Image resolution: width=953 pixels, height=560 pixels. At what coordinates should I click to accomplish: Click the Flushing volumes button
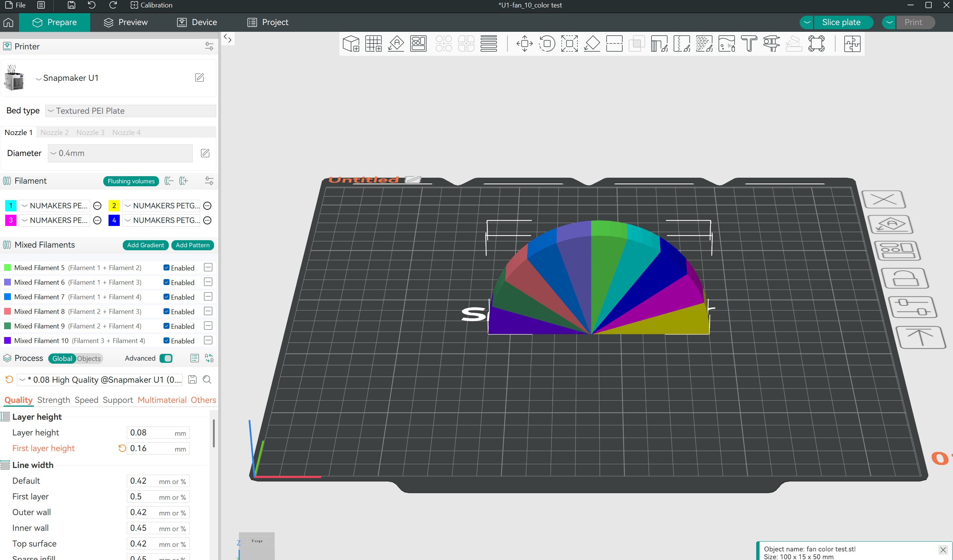point(131,181)
